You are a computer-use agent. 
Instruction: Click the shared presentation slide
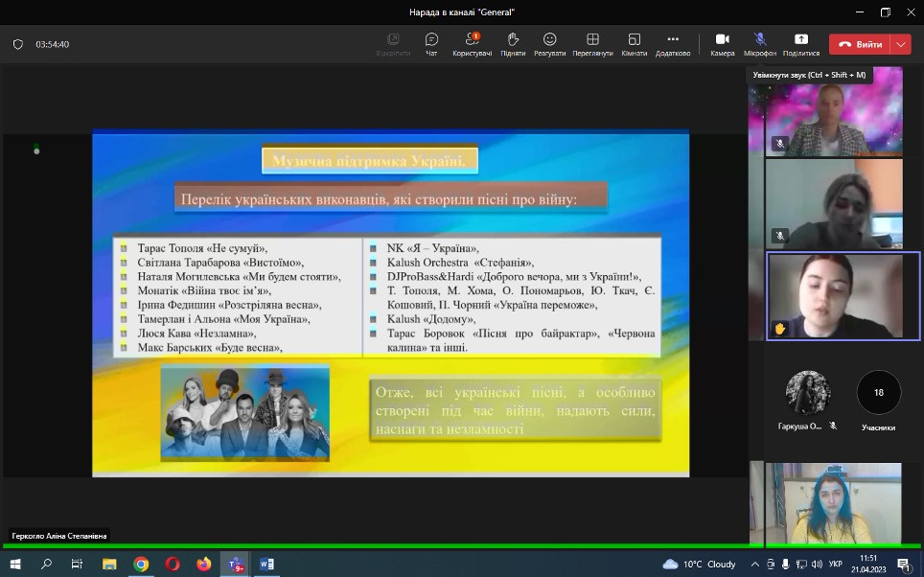[x=390, y=303]
